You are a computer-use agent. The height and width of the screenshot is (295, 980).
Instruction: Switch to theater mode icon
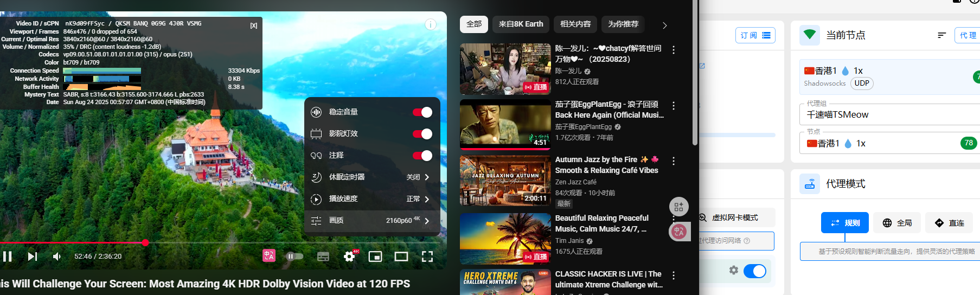tap(401, 256)
